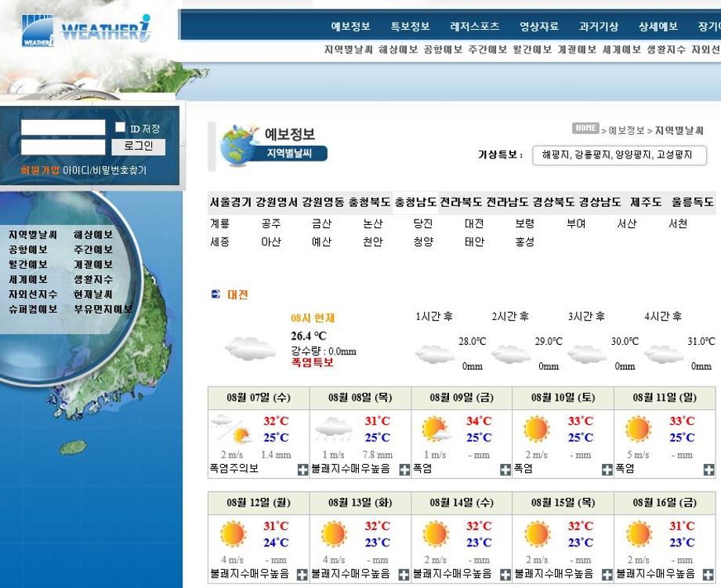Open 해상예보 in the top submenu bar
Screen dimensions: 721x588
[x=398, y=49]
